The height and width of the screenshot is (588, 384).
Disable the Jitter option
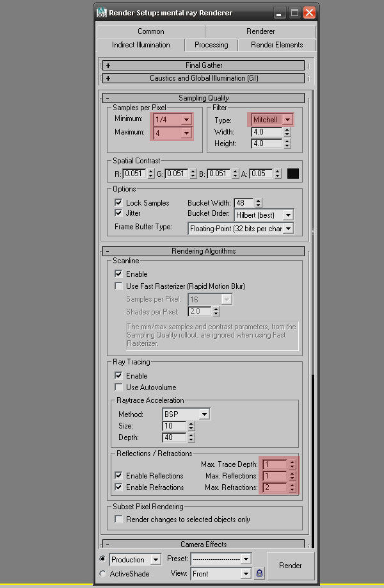(x=118, y=213)
